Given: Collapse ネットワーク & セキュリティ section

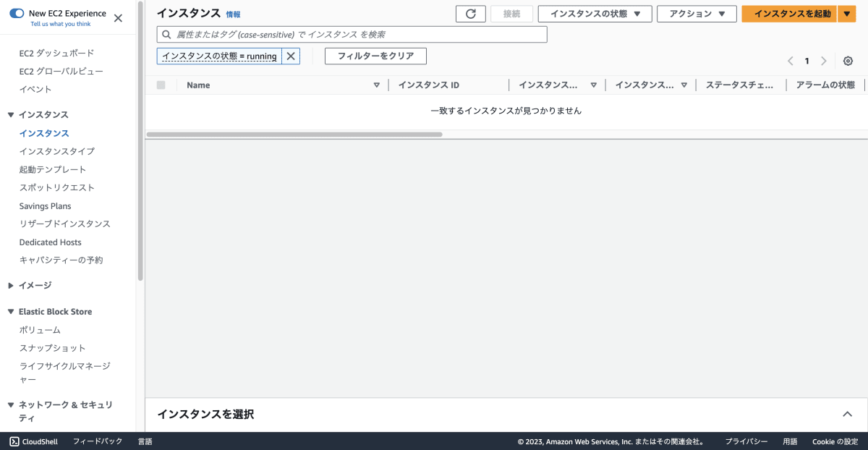Looking at the screenshot, I should coord(11,405).
